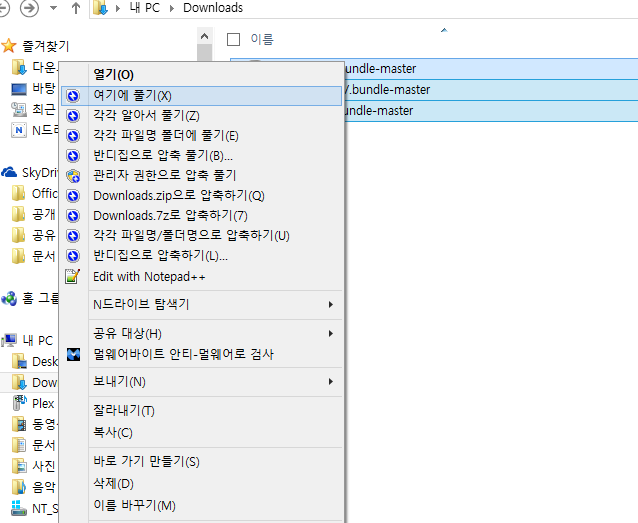Sort files by the 이름 column header
This screenshot has width=638, height=523.
262,39
